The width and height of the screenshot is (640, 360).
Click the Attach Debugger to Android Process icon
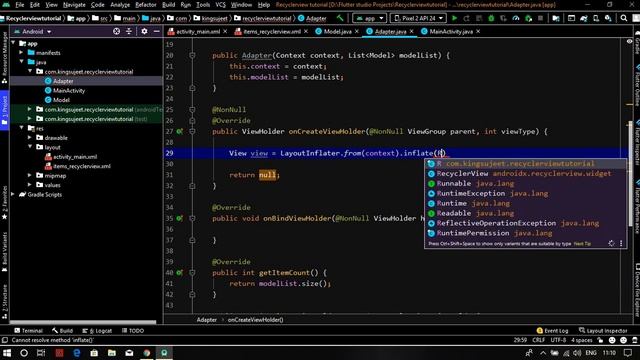(528, 18)
